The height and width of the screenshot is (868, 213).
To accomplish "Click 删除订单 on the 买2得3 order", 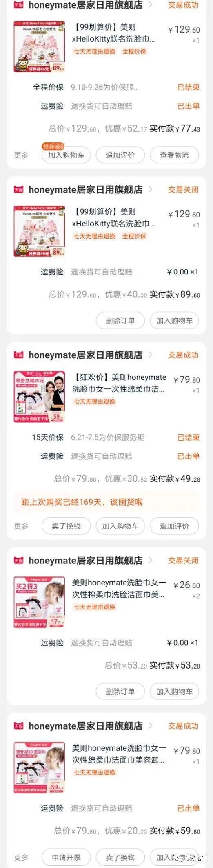I will tap(120, 691).
